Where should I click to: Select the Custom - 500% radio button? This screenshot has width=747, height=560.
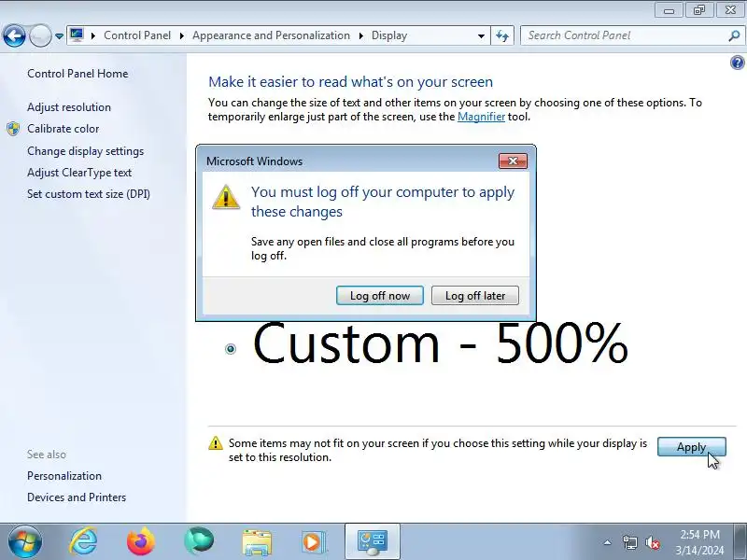tap(231, 349)
